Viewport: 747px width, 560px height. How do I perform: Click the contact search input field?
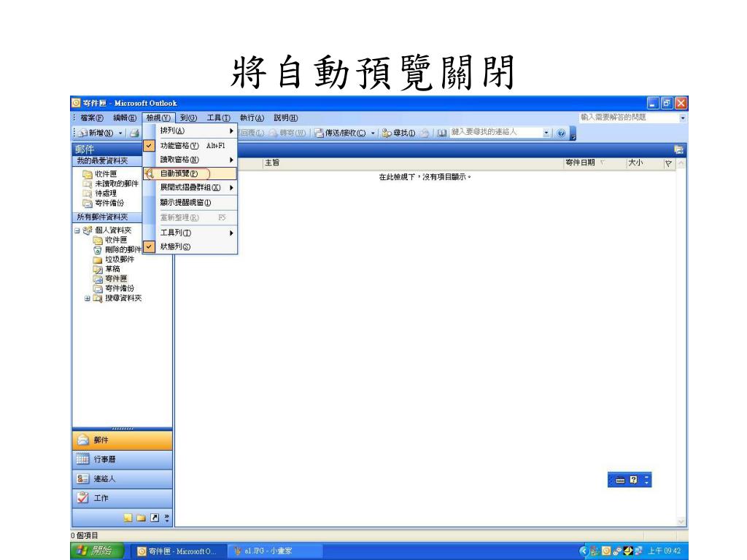(495, 133)
